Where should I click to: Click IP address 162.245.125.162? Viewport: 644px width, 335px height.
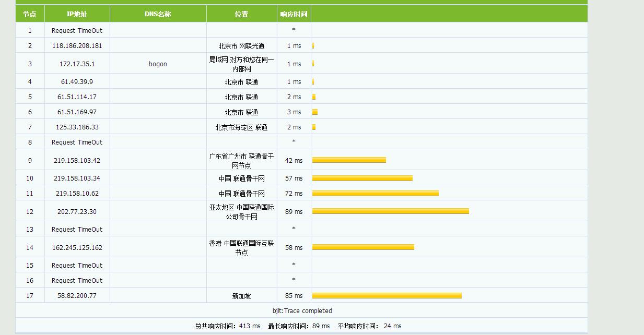click(x=77, y=248)
